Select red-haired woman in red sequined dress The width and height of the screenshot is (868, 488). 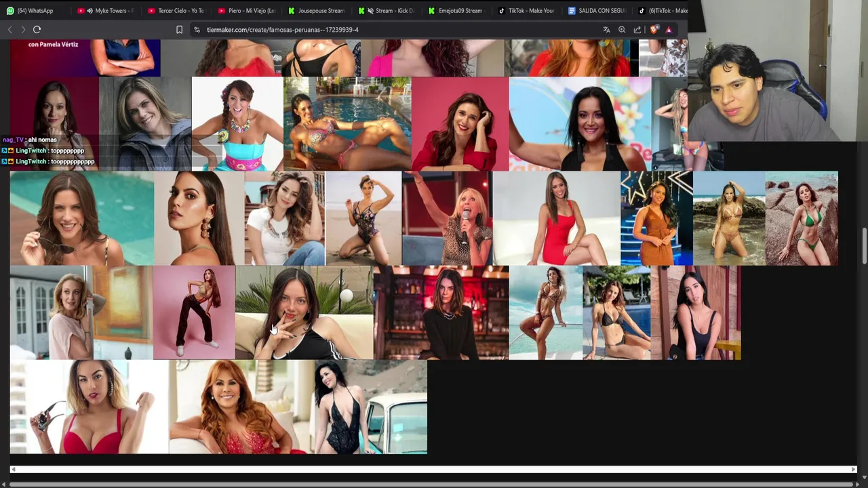[x=241, y=407]
